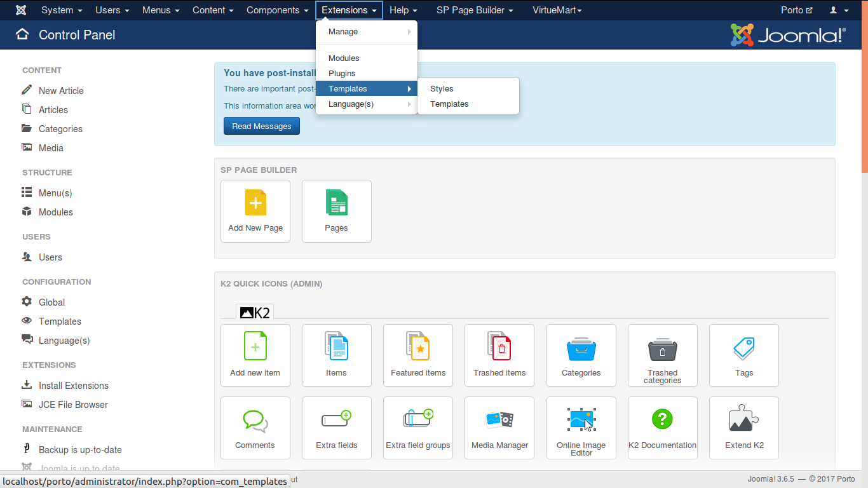Click the Install Extensions download icon
Viewport: 868px width, 488px height.
(27, 384)
